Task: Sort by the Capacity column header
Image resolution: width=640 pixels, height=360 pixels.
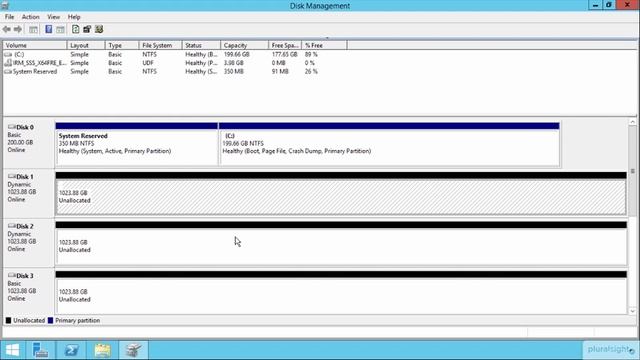Action: coord(244,45)
